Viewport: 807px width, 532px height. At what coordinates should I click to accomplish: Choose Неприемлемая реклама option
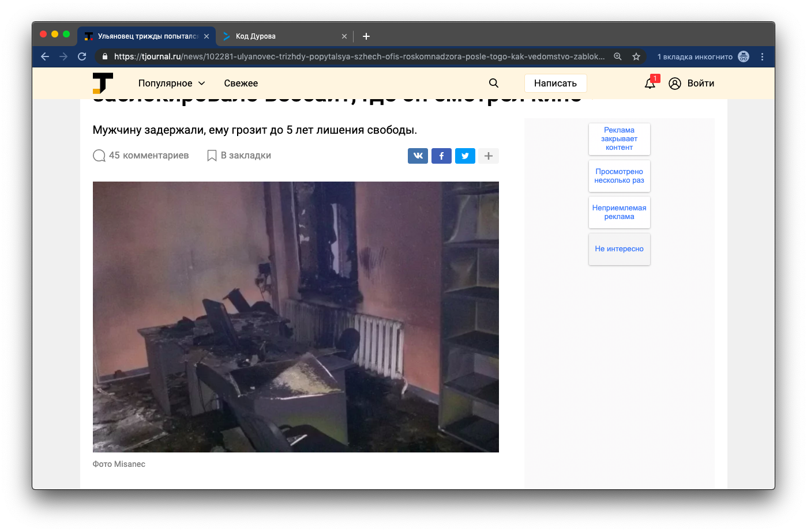[x=620, y=212]
